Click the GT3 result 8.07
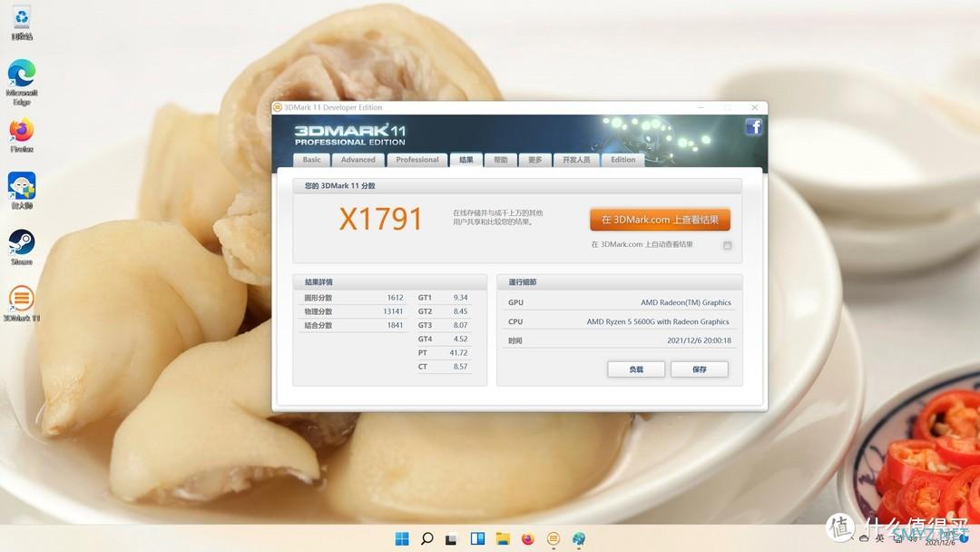 pyautogui.click(x=461, y=325)
